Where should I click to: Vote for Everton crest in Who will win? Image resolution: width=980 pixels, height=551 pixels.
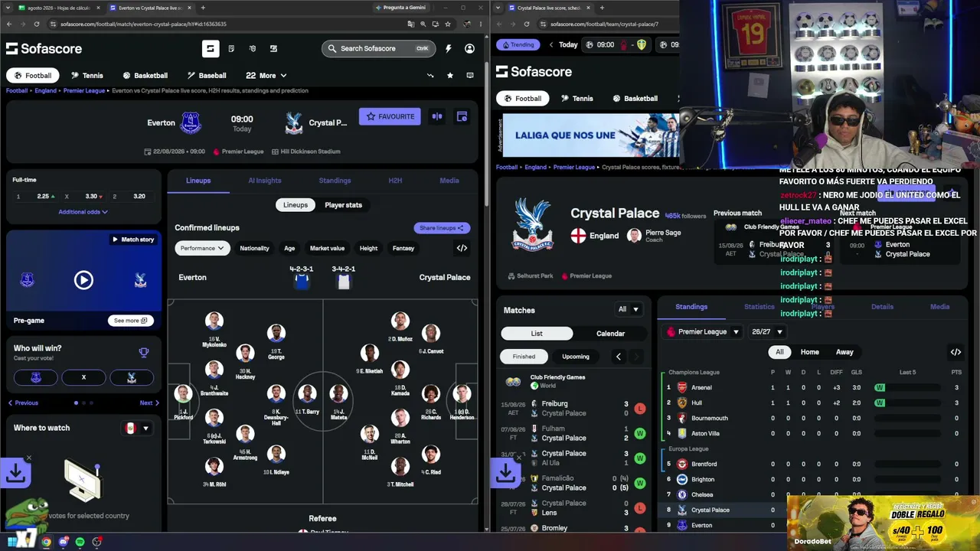click(35, 377)
